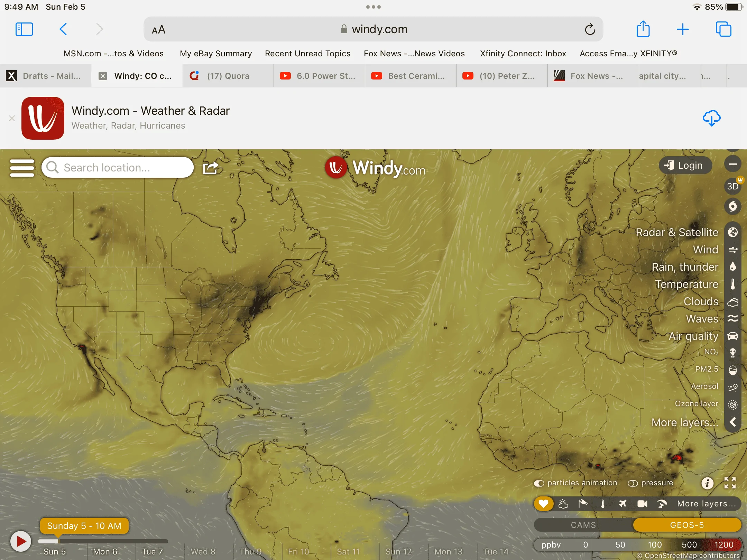Select the PM2.5 face mask icon
747x560 pixels.
[x=732, y=370]
